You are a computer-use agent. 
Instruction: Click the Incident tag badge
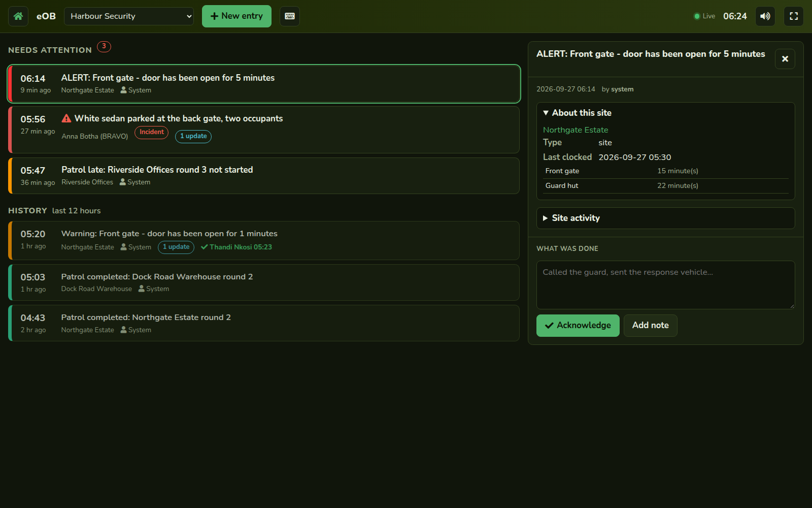(152, 132)
